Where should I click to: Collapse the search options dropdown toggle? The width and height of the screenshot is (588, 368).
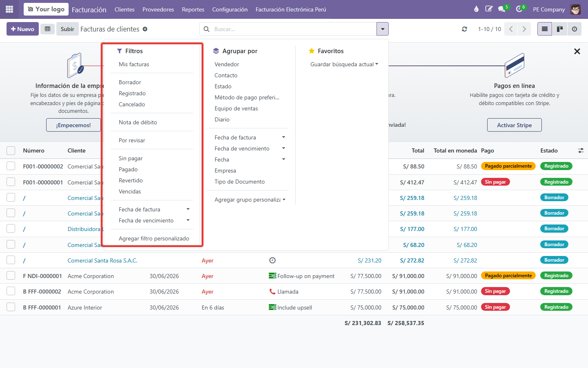tap(382, 29)
